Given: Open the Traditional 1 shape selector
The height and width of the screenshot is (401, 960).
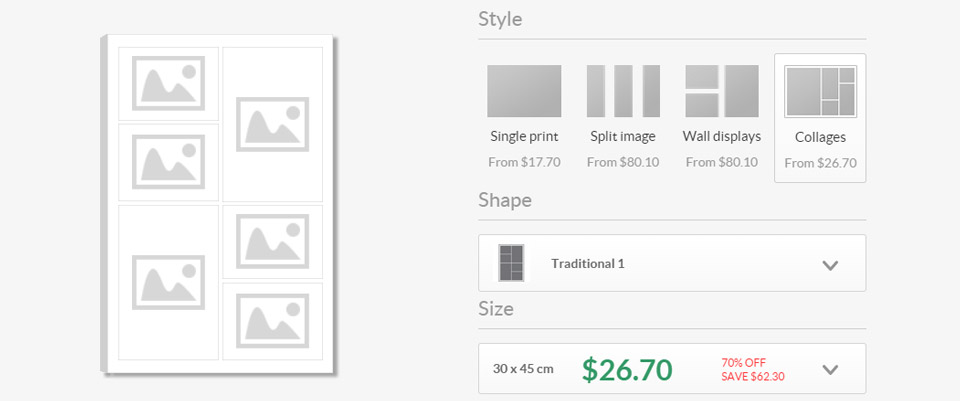Looking at the screenshot, I should [672, 263].
